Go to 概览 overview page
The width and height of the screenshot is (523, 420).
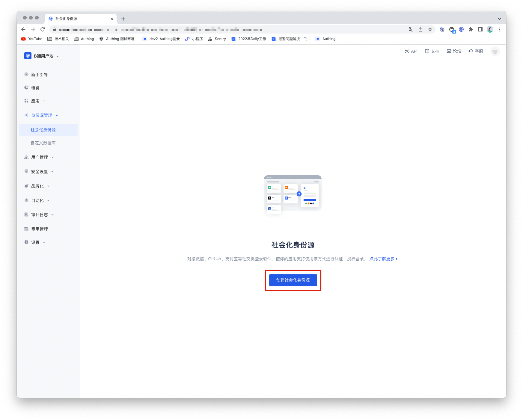35,88
